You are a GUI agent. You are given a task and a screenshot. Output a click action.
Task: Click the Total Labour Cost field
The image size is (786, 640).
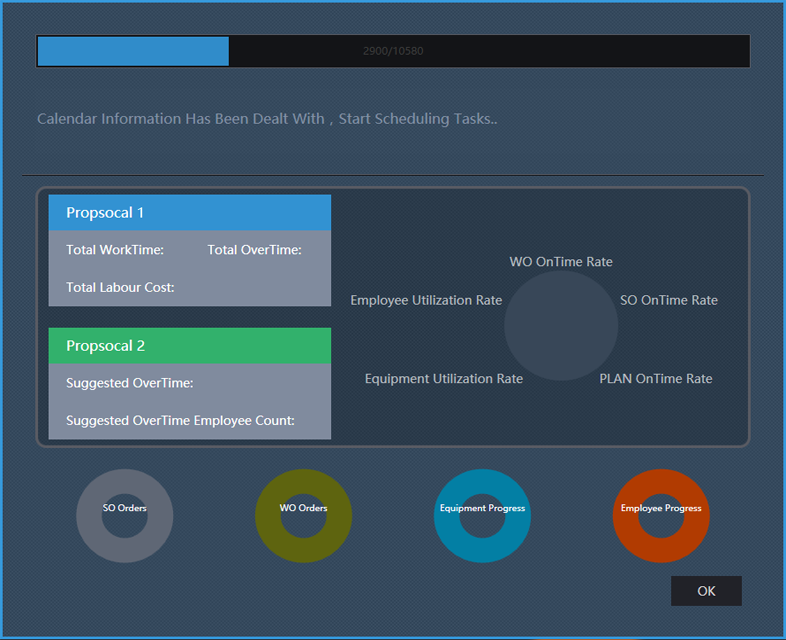click(120, 288)
